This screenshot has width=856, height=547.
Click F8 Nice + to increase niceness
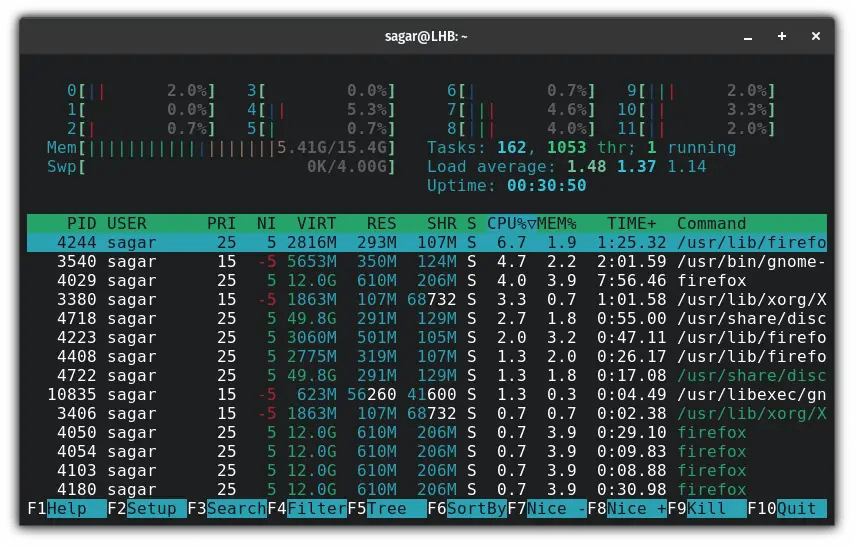(x=627, y=508)
